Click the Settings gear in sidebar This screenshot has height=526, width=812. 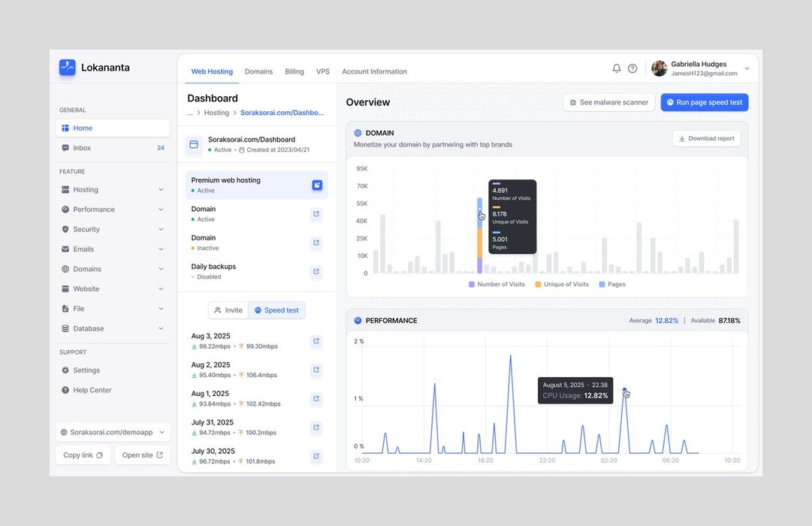coord(65,370)
